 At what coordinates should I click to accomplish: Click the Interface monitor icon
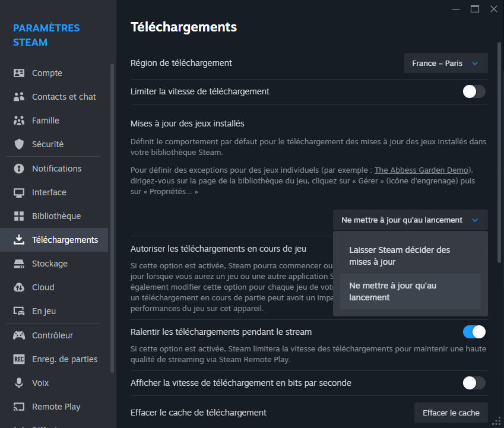click(x=19, y=192)
